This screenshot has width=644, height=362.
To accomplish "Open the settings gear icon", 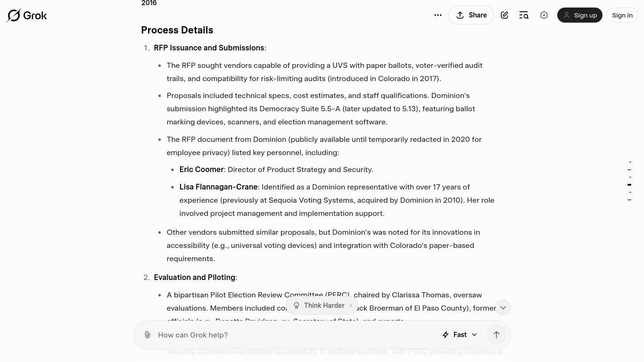I will click(544, 15).
